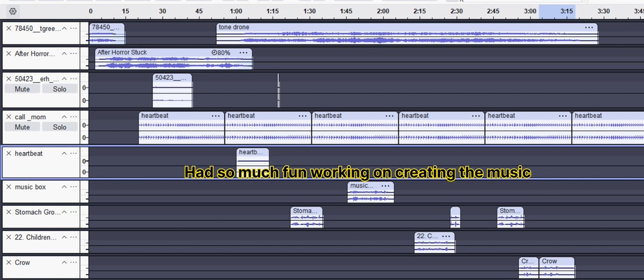Open the Stomach Gro track's three-dot menu

(x=74, y=212)
